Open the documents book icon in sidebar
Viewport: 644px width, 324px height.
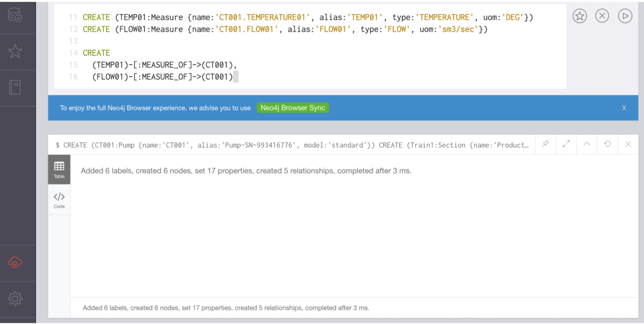pos(15,87)
